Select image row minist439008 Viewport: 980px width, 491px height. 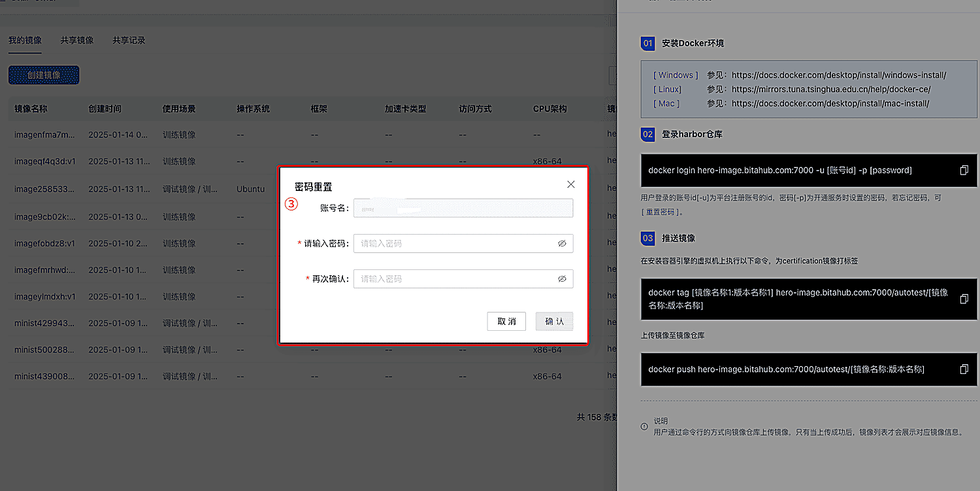click(308, 377)
